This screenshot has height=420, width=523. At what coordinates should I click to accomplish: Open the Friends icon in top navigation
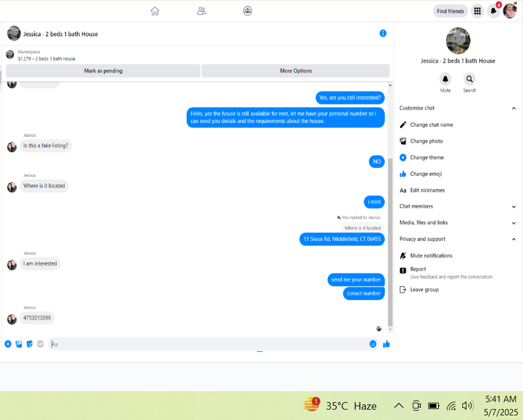201,11
